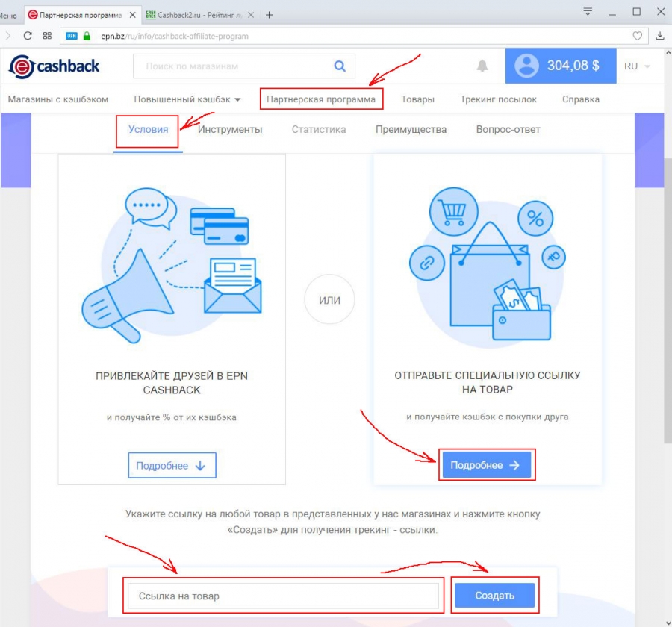Open the Вопрос-ответ tab
This screenshot has width=672, height=627.
[508, 129]
